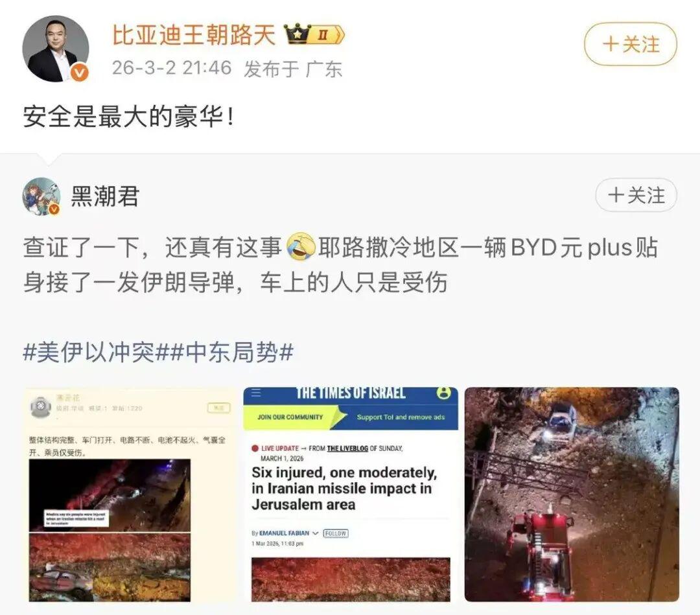Screen dimensions: 700x615
Task: Click the repost text about BYD 元 plus
Action: point(340,264)
